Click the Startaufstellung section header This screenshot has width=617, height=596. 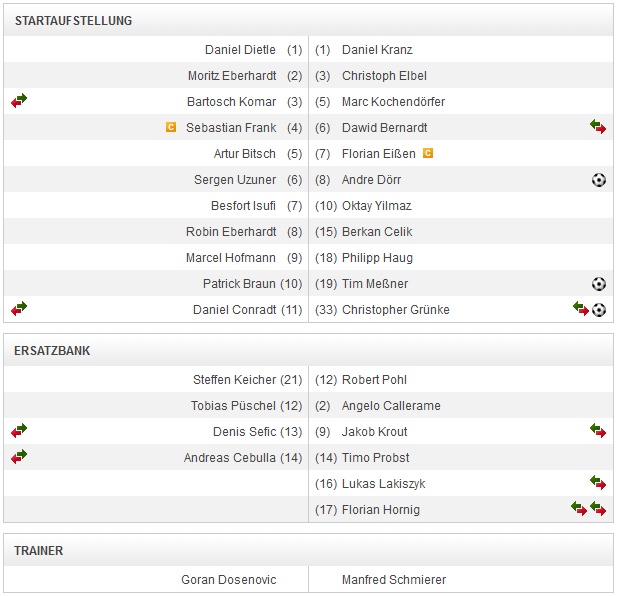click(x=73, y=21)
